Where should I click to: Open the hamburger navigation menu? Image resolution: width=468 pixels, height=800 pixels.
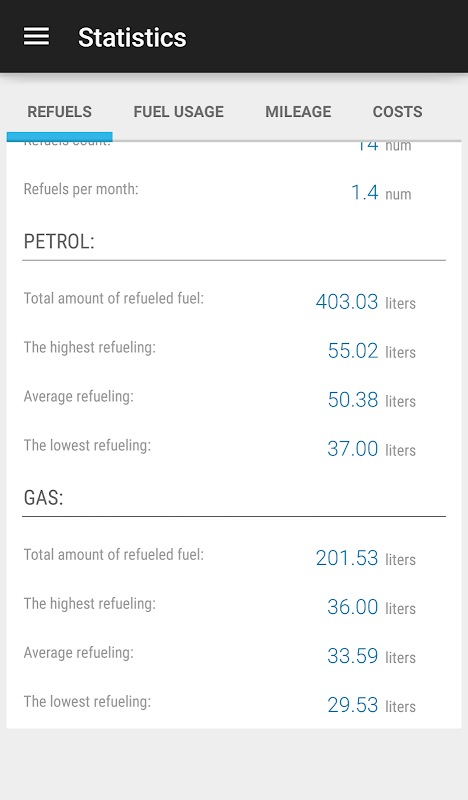(36, 37)
